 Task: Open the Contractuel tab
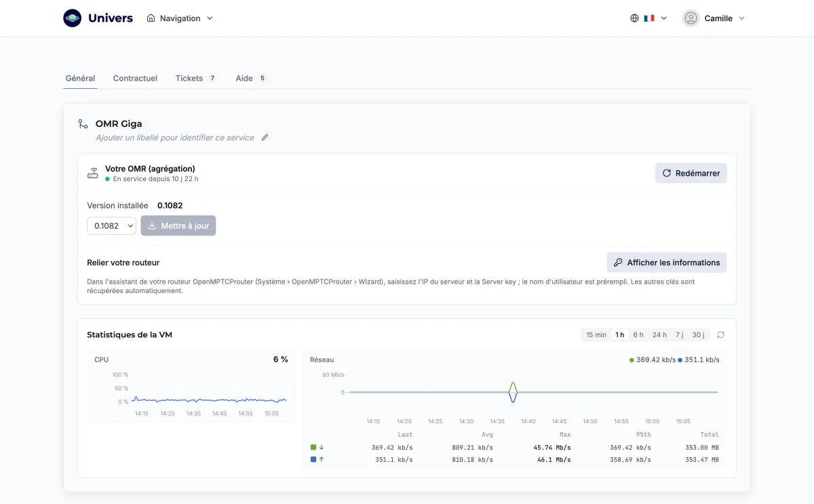pyautogui.click(x=135, y=79)
